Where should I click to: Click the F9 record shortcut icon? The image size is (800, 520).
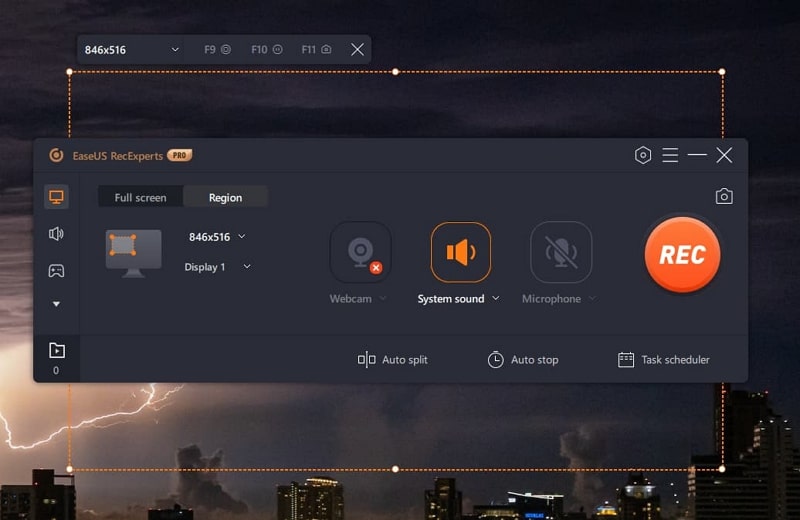226,49
